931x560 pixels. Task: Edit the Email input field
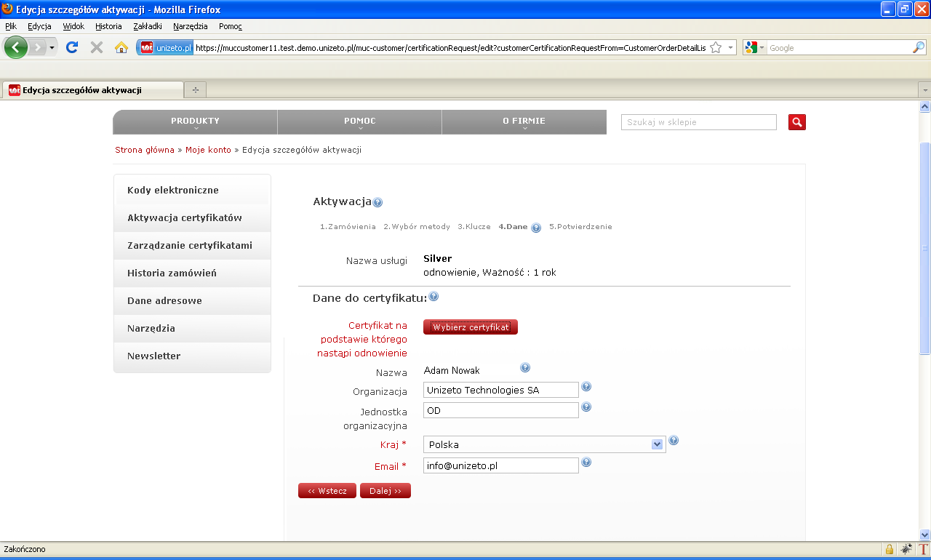point(501,465)
